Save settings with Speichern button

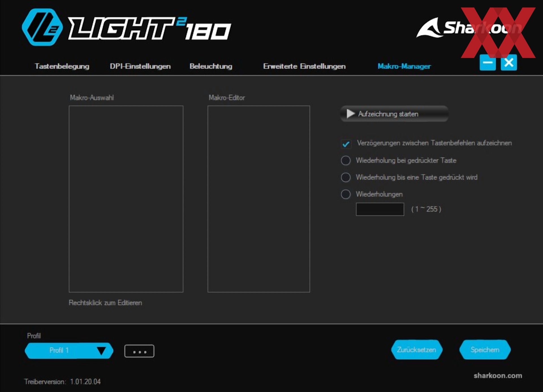click(x=485, y=350)
